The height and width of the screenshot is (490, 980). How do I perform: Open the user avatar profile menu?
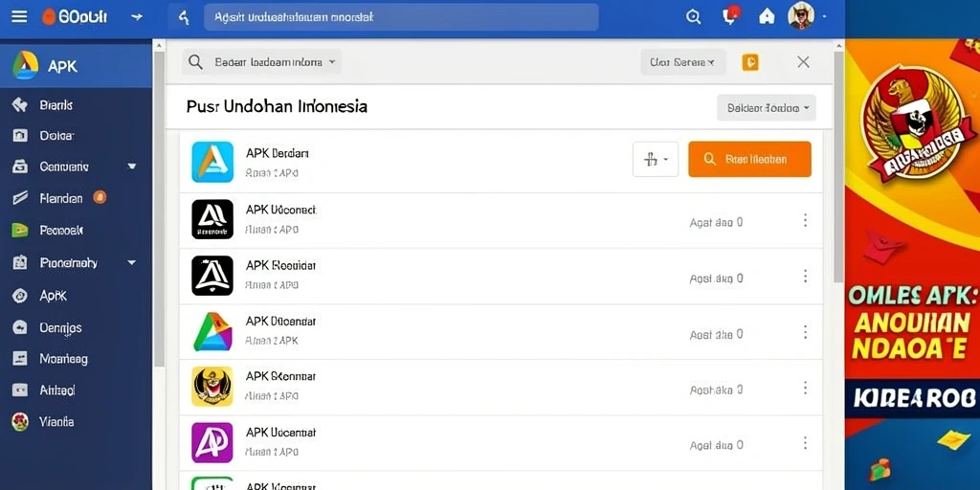801,15
